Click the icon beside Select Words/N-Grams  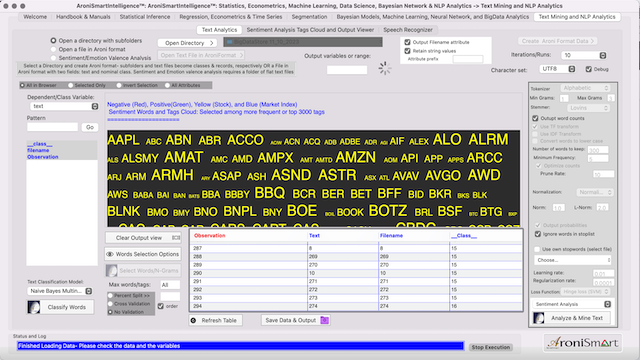pos(111,270)
